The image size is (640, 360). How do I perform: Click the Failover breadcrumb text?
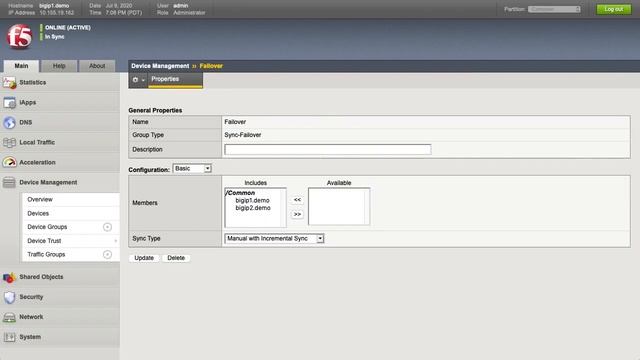point(211,66)
